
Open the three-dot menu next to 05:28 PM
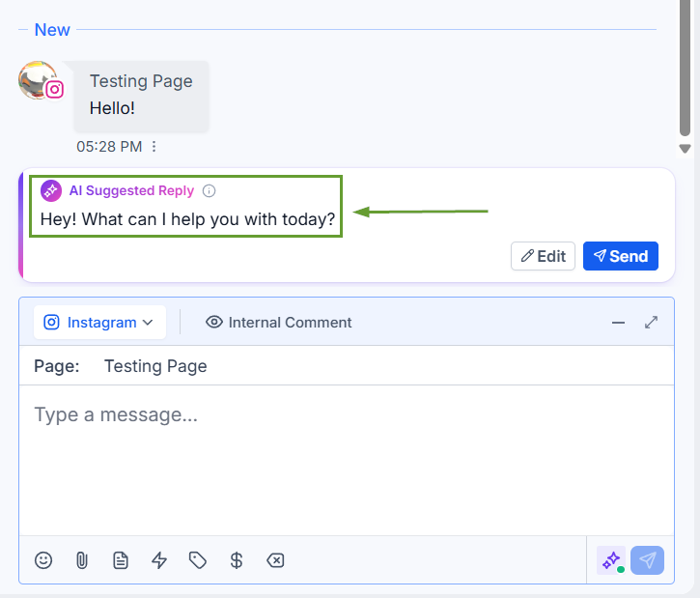click(154, 147)
